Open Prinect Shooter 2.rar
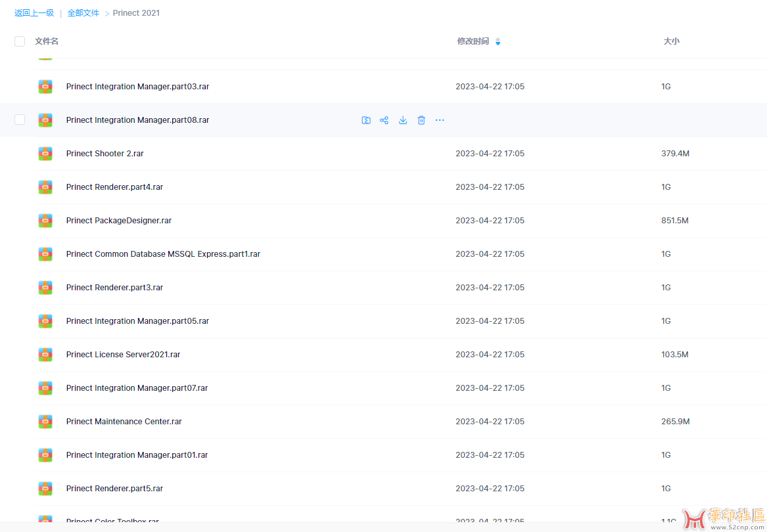The image size is (767, 532). coord(105,154)
